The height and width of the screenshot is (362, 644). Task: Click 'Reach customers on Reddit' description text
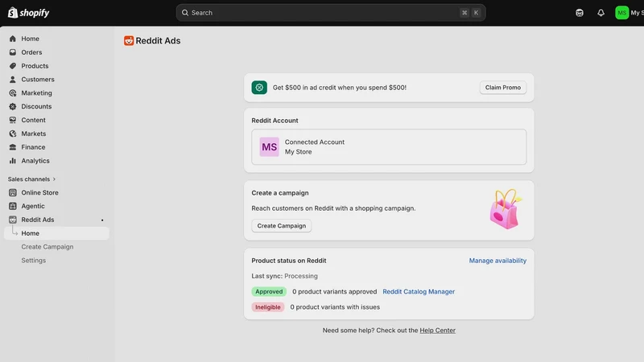(333, 208)
